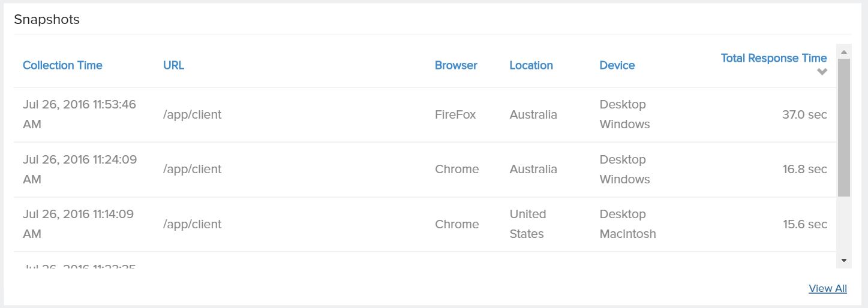Select the 11:24:09 AM snapshot row
Screen dimensions: 868x308
(79, 169)
